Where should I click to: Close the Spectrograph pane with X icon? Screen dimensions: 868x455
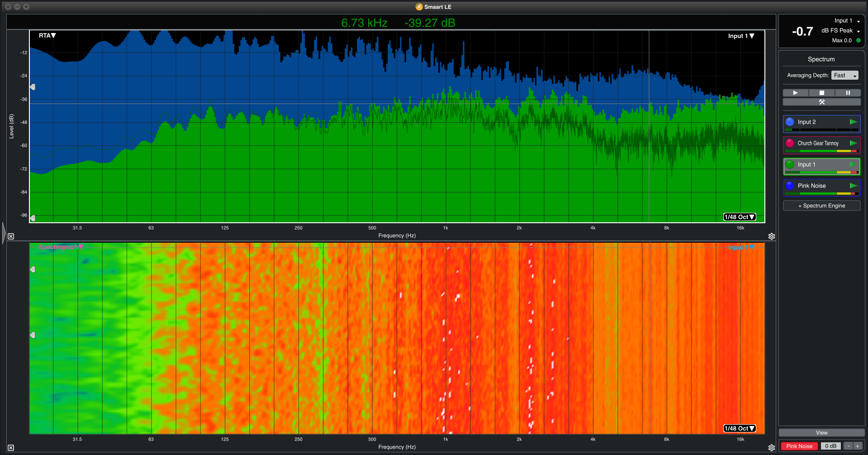pos(11,448)
